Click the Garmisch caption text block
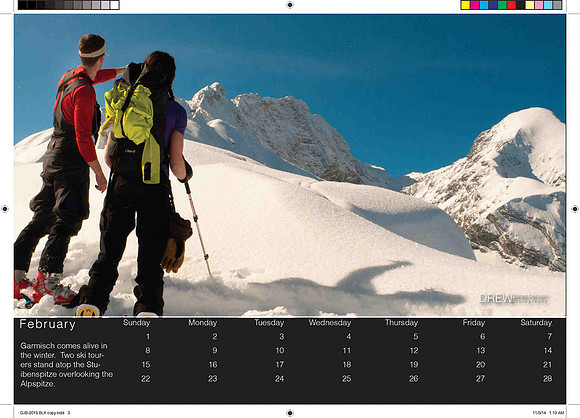The width and height of the screenshot is (580, 418). [x=67, y=365]
